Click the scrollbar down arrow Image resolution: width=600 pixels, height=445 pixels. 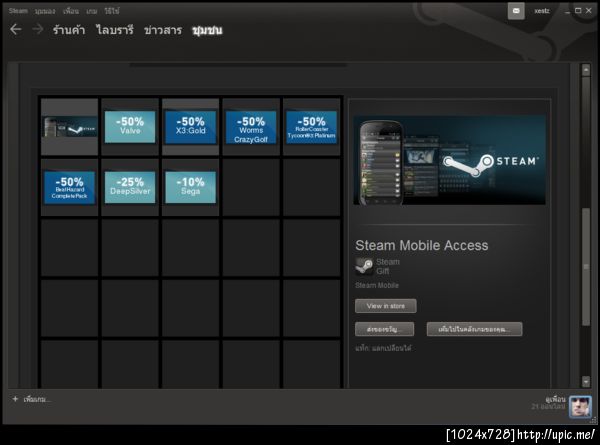[x=586, y=381]
